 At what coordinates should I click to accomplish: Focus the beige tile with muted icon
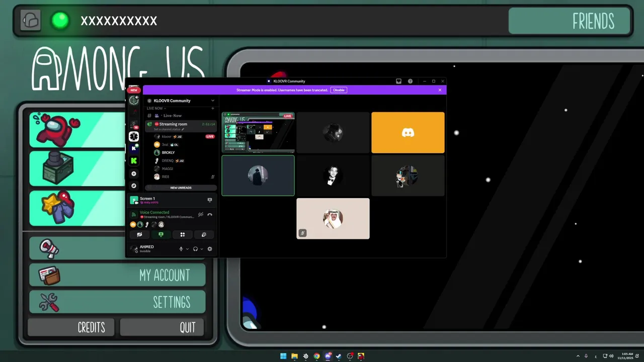(333, 218)
